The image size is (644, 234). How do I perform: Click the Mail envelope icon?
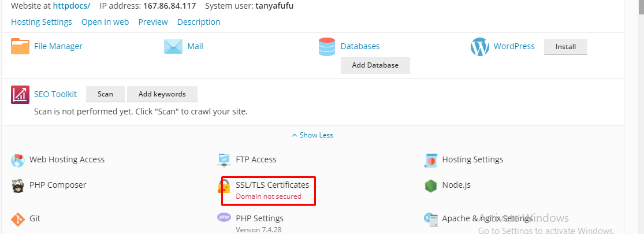click(x=173, y=46)
